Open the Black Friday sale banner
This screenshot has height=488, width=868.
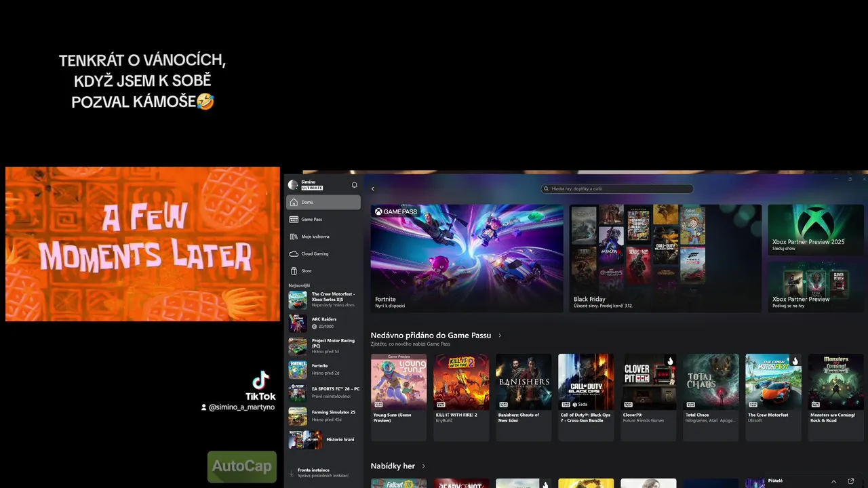(x=665, y=258)
